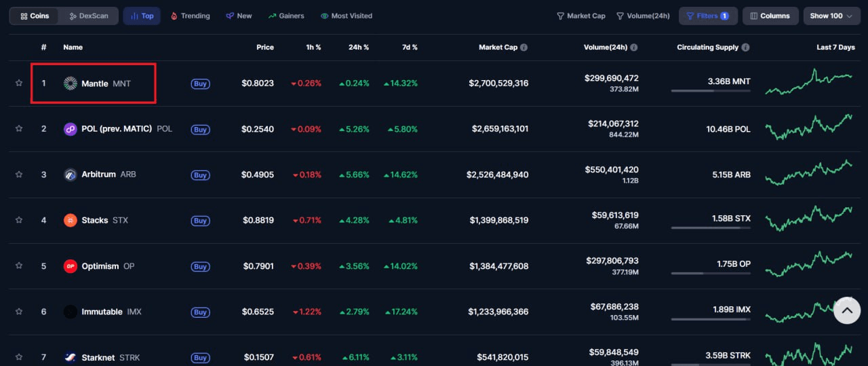The width and height of the screenshot is (868, 366).
Task: Buy Starknet with its Buy button
Action: (200, 357)
